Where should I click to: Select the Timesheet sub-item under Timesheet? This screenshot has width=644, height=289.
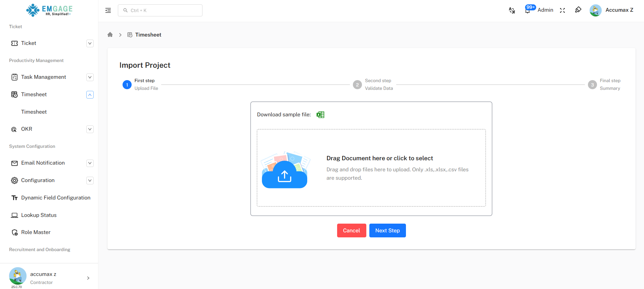click(x=34, y=112)
